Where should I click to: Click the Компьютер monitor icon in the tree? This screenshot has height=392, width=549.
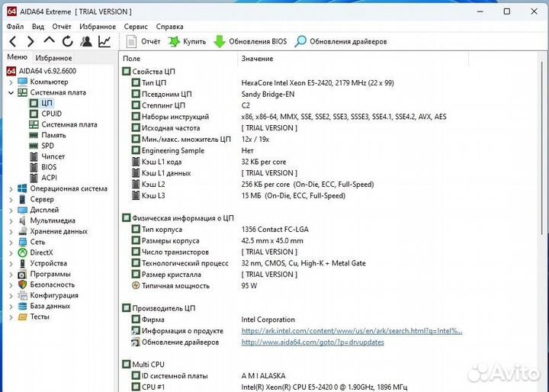pyautogui.click(x=22, y=82)
